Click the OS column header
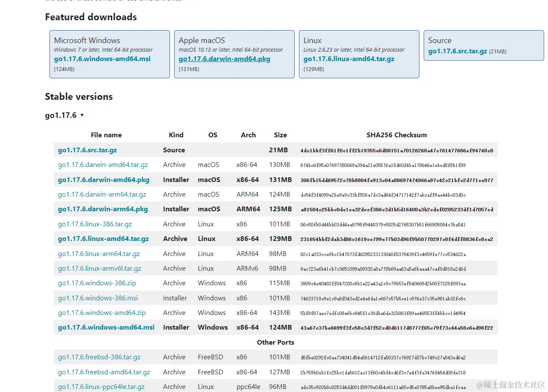This screenshot has width=548, height=392. [x=213, y=135]
